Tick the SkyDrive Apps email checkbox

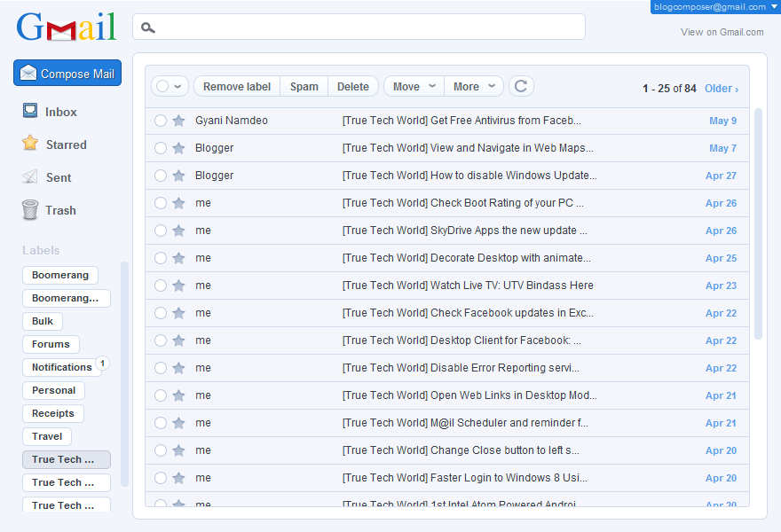pyautogui.click(x=161, y=231)
